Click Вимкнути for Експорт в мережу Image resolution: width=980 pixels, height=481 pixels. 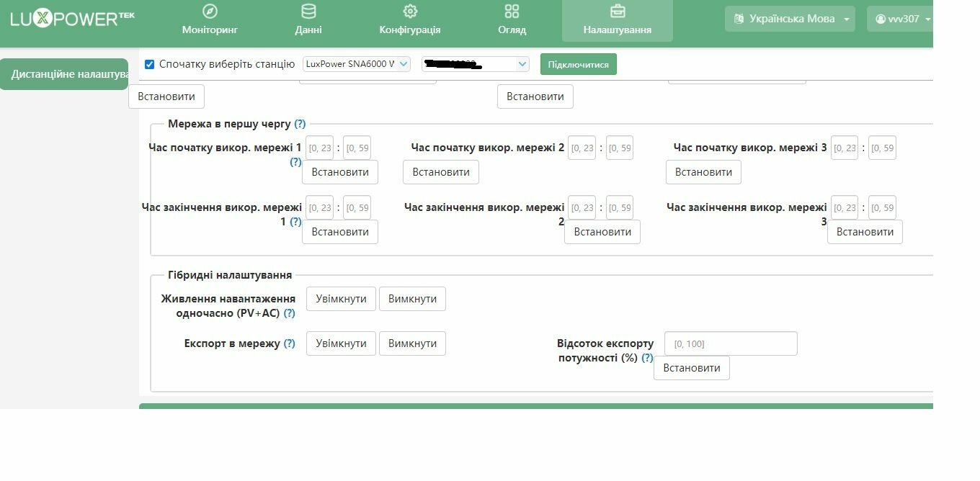412,343
